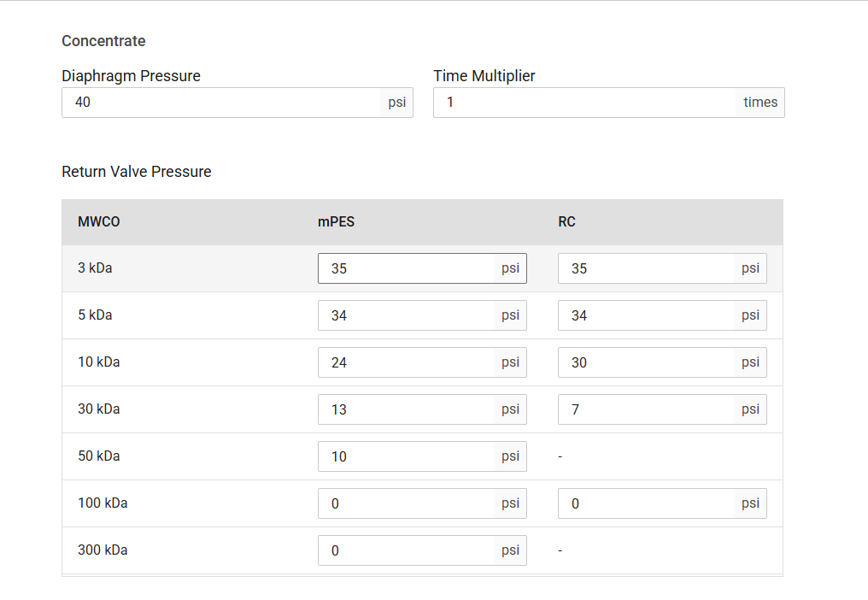This screenshot has width=868, height=600.
Task: Focus the 10 kDa mPES field
Action: tap(405, 362)
